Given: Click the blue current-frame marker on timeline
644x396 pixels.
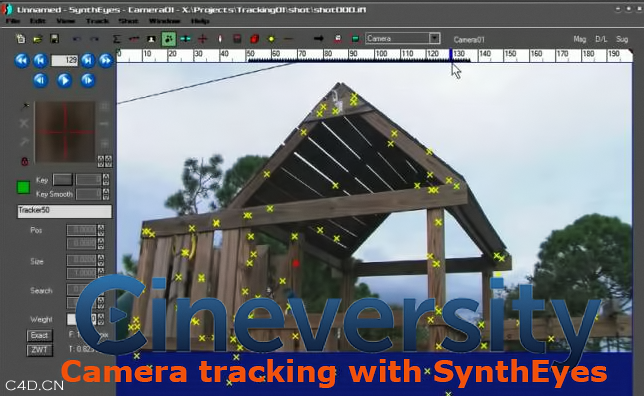Looking at the screenshot, I should click(x=451, y=55).
